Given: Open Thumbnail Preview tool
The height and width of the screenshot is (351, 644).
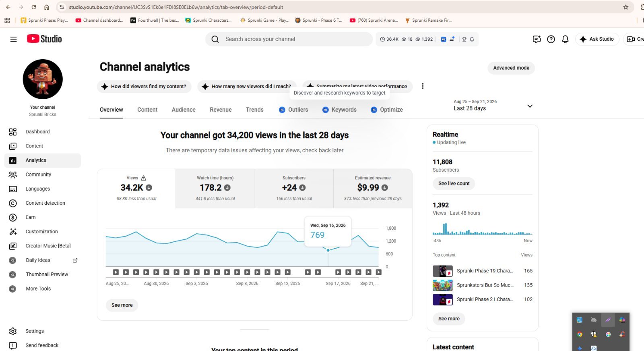Looking at the screenshot, I should (x=42, y=274).
